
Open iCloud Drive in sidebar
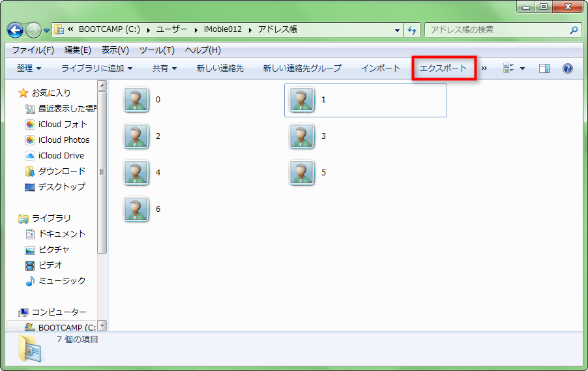(x=55, y=155)
